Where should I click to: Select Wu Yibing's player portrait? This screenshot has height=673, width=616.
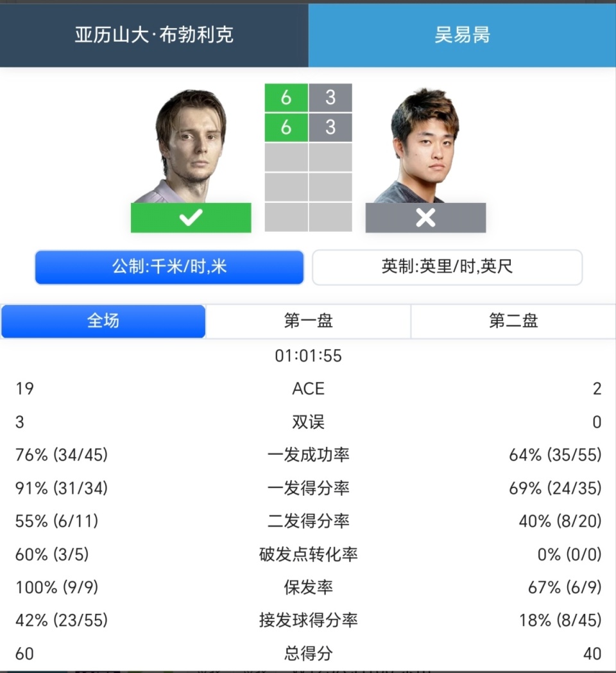tap(425, 144)
